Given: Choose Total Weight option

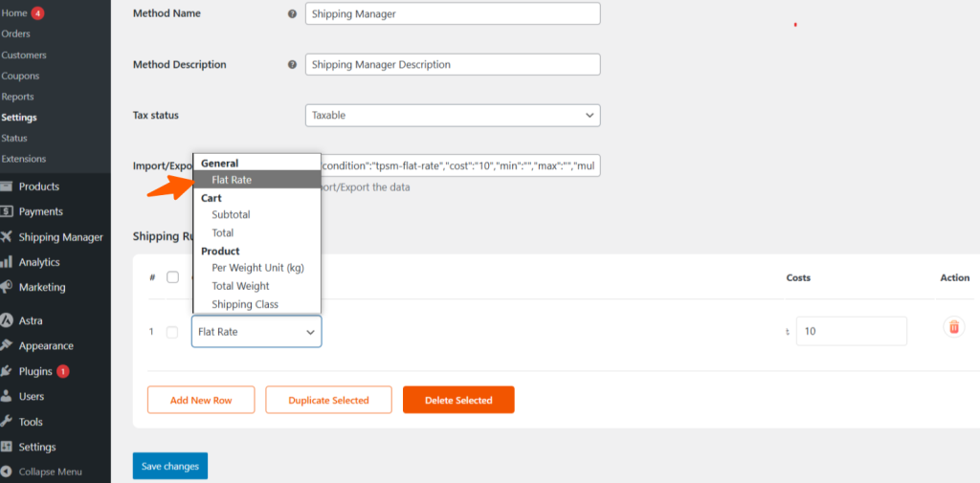Looking at the screenshot, I should point(240,286).
